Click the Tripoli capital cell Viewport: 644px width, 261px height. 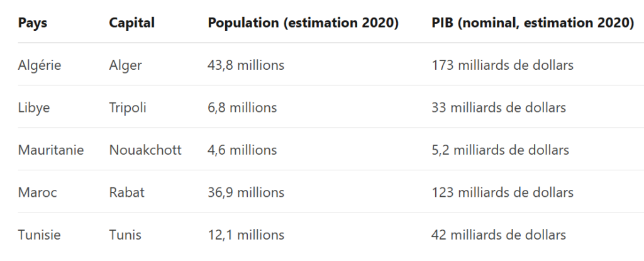[128, 108]
